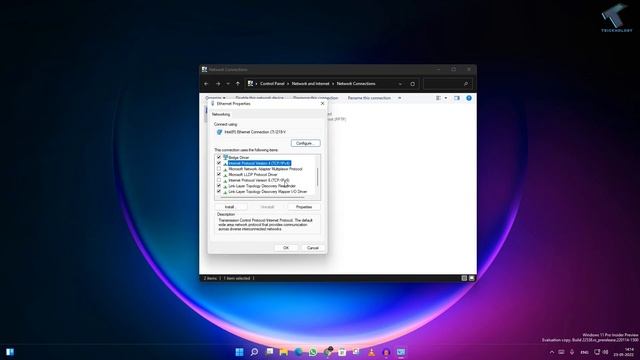Open the Widgets panel on the taskbar
The image size is (640, 360).
click(x=10, y=352)
